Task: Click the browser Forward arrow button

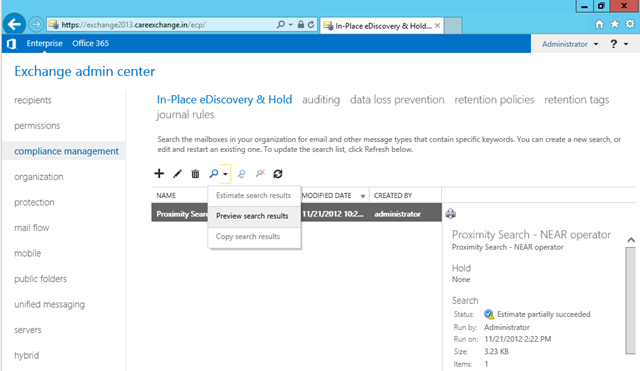Action: (x=36, y=24)
